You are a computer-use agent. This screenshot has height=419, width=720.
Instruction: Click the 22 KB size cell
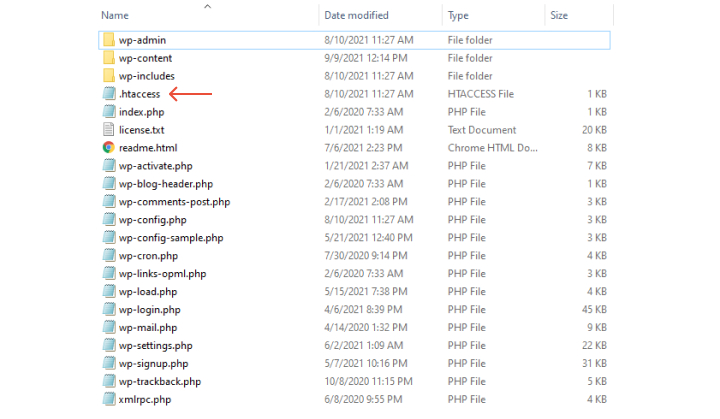tap(594, 345)
